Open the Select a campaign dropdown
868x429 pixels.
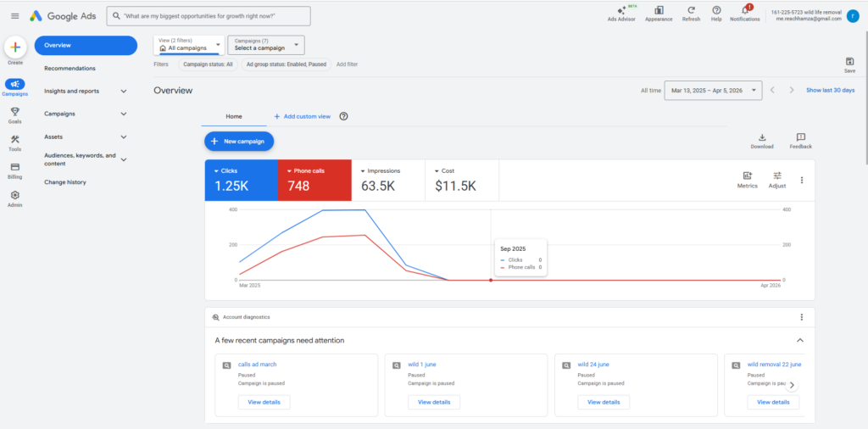click(266, 45)
